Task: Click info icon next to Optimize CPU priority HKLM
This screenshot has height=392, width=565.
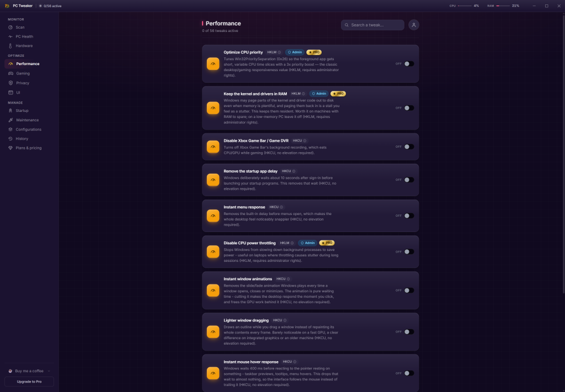Action: click(279, 52)
